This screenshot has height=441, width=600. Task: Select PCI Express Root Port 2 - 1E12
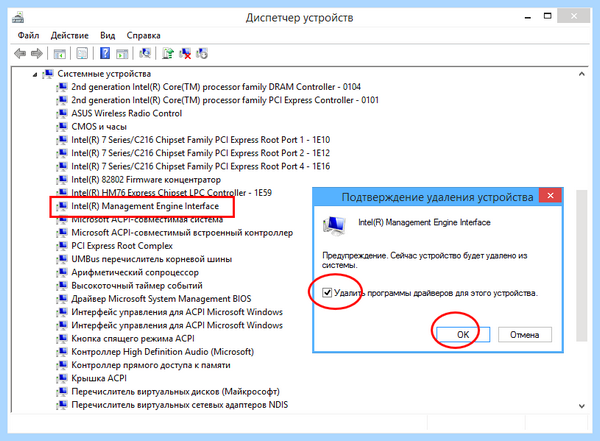[x=201, y=153]
